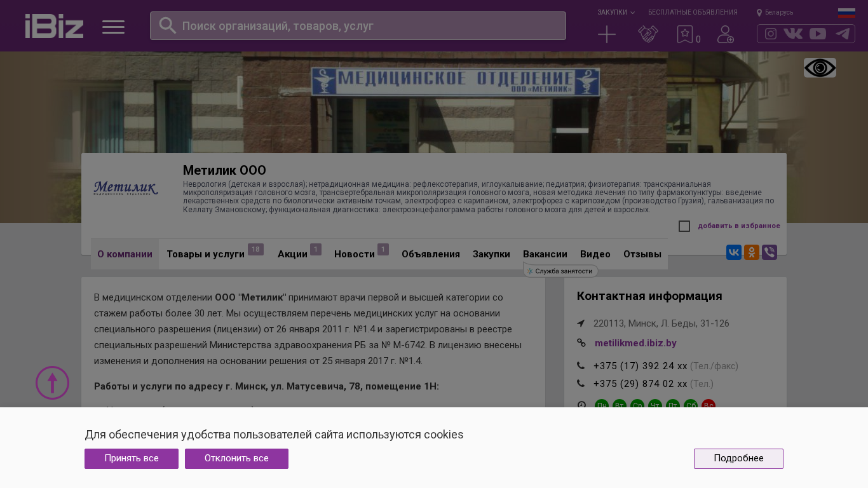This screenshot has width=868, height=488.
Task: Click the favorites counter '0'
Action: pos(698,39)
